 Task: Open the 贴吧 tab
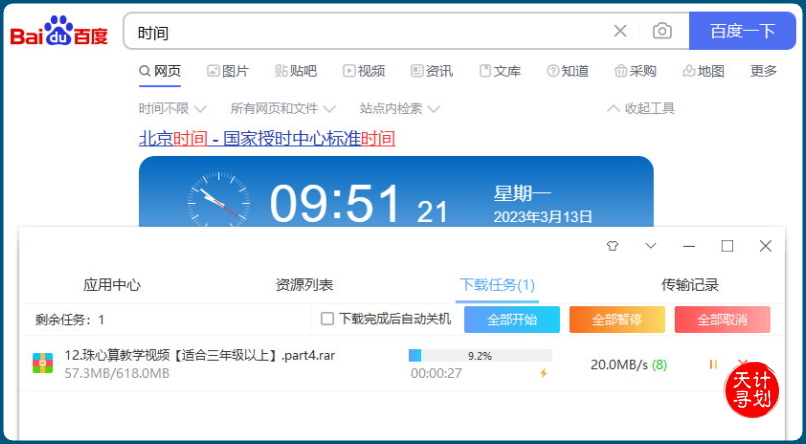pos(296,71)
